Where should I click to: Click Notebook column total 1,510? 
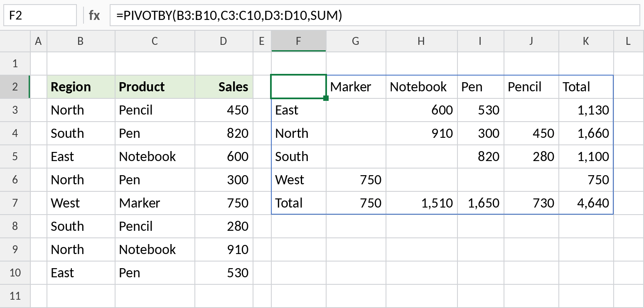422,203
